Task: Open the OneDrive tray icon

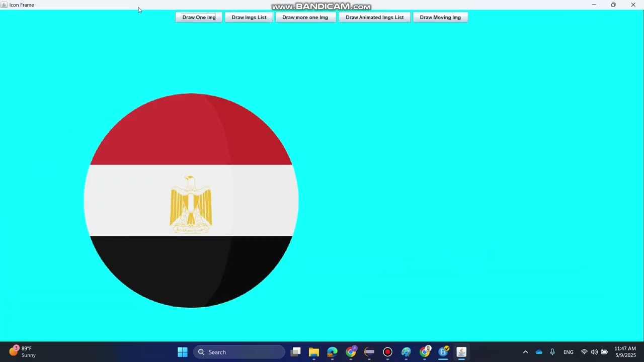Action: 539,352
